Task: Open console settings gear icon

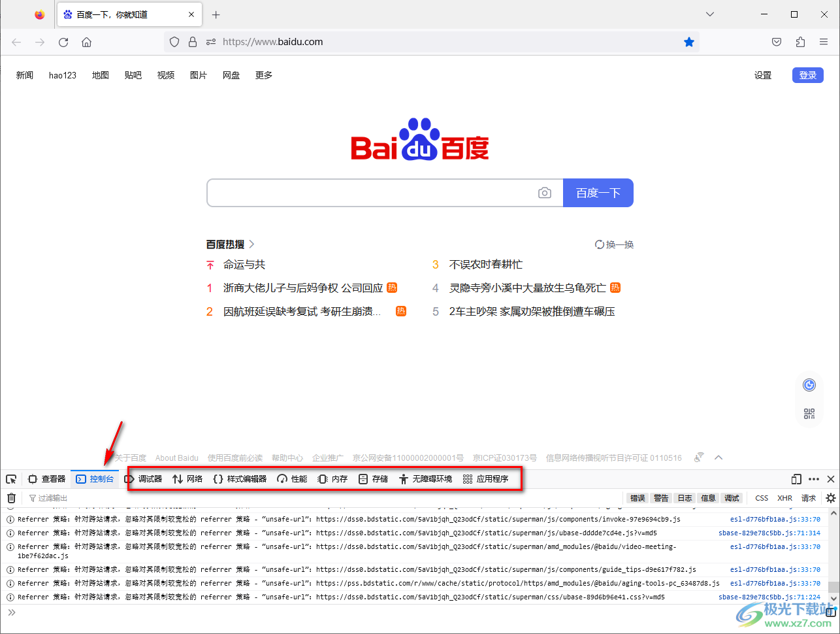Action: click(x=831, y=498)
